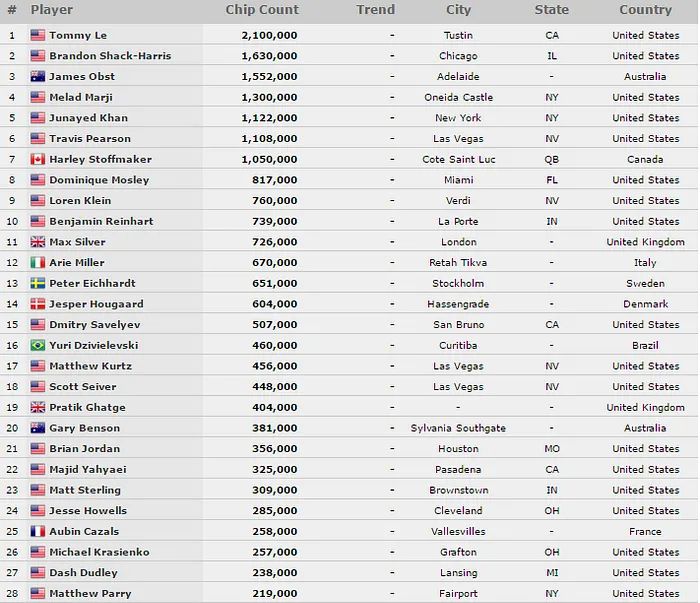
Task: Click the city Curitiba
Action: click(x=458, y=345)
